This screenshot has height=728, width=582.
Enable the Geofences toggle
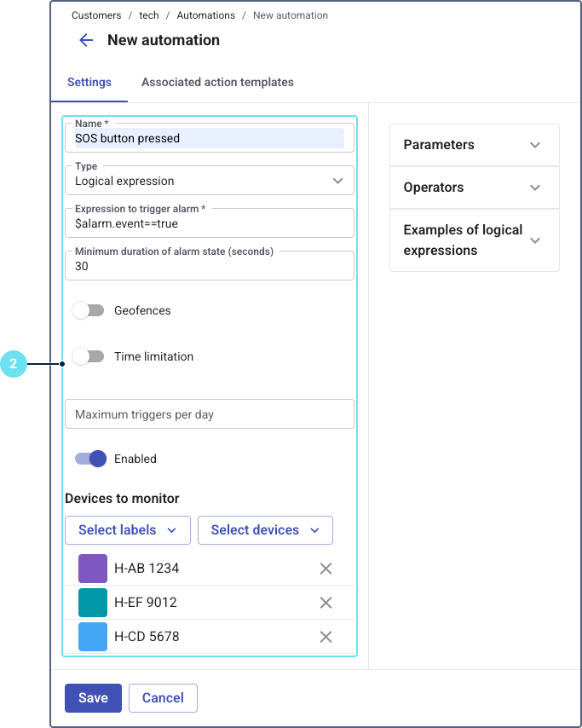[x=88, y=310]
